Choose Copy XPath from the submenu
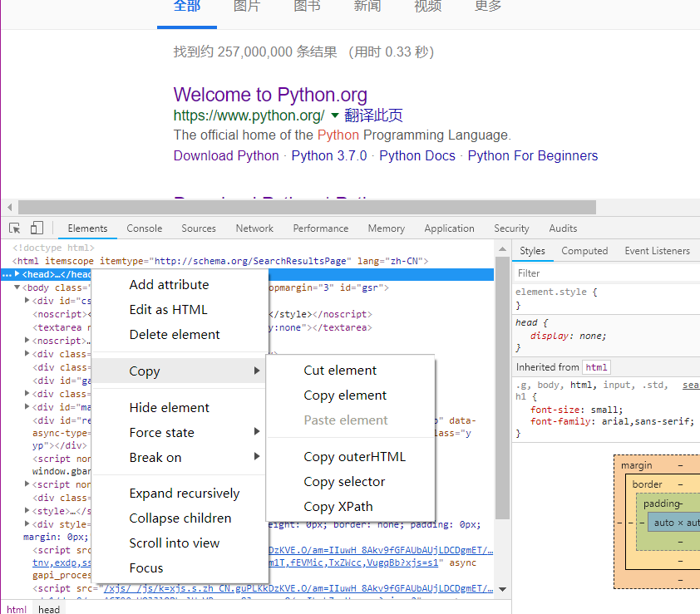Viewport: 700px width, 614px height. pos(338,506)
